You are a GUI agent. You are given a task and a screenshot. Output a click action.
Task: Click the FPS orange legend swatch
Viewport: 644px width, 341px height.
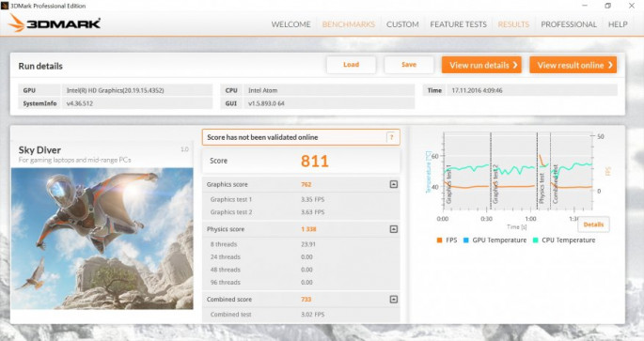(439, 240)
